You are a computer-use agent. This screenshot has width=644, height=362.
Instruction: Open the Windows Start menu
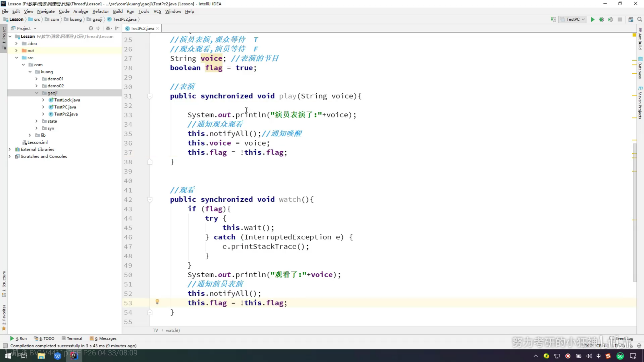(8, 356)
